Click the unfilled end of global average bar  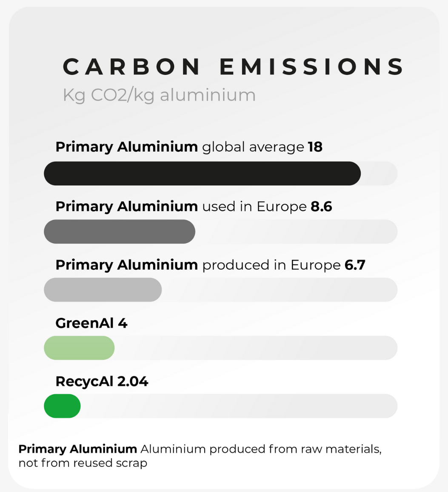[379, 174]
